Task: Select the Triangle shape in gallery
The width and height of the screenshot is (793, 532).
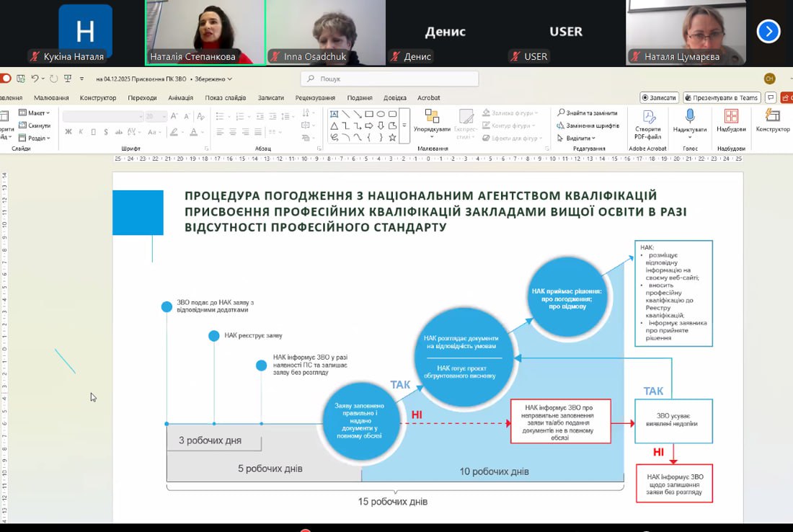Action: (335, 126)
